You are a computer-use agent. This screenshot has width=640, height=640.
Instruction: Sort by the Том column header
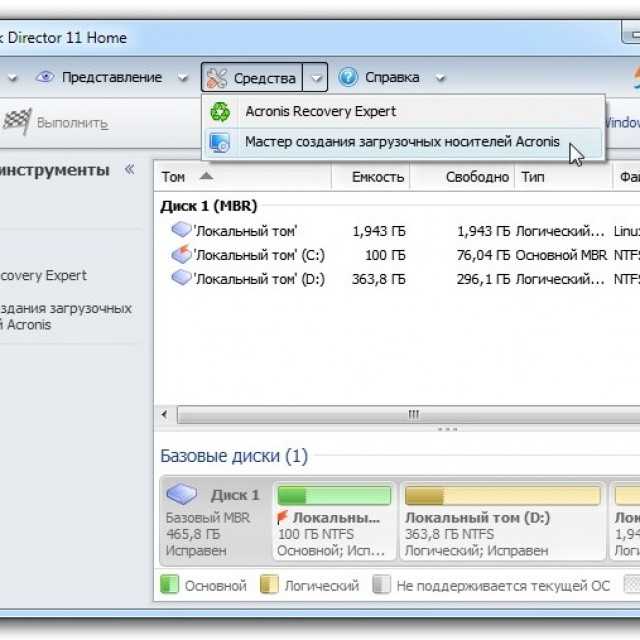coord(242,177)
